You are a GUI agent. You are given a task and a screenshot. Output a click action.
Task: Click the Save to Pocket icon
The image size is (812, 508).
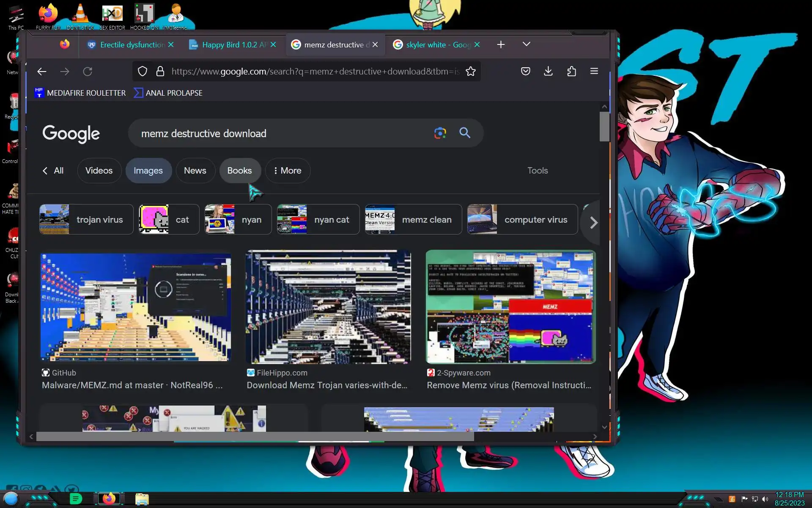coord(525,71)
